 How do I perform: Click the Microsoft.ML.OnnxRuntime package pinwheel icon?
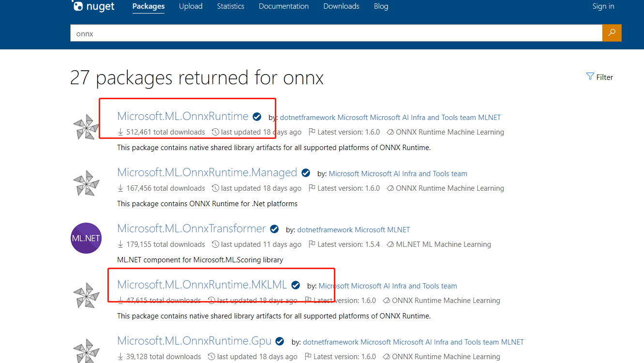tap(86, 127)
